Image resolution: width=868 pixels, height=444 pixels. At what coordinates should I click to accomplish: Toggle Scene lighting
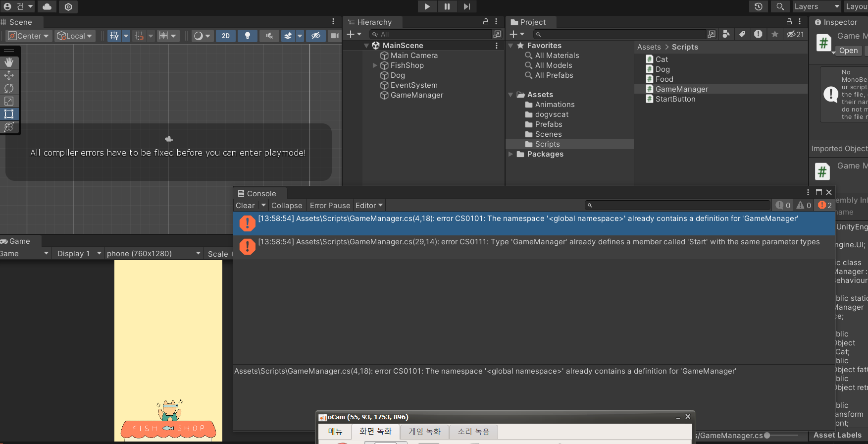(248, 36)
